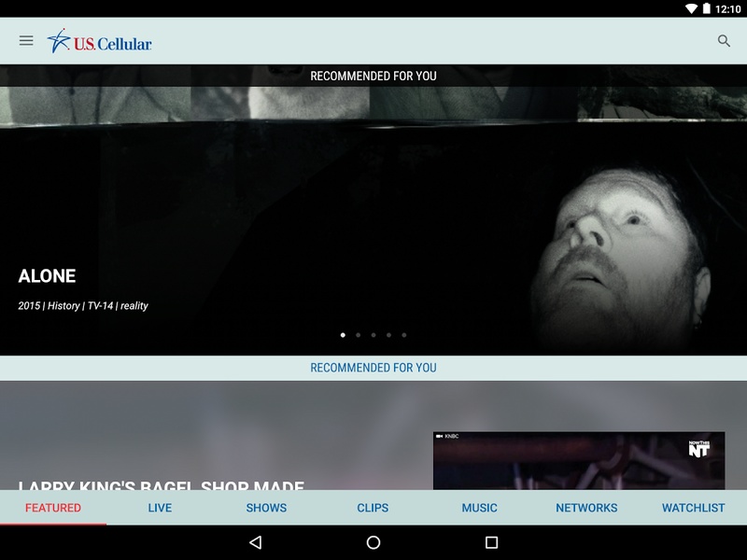Tap the '2015 | History | TV-14 | reality' info
This screenshot has width=747, height=560.
[83, 306]
